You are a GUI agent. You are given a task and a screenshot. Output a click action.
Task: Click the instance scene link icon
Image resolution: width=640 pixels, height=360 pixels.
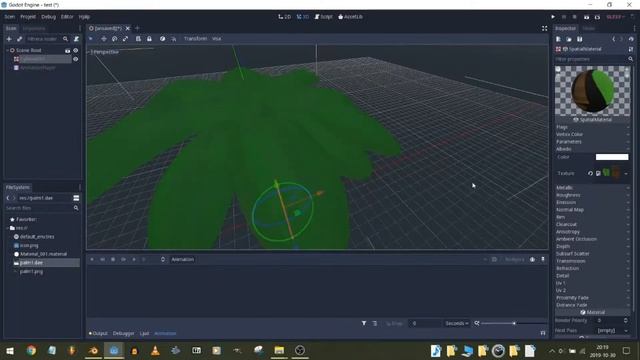19,39
